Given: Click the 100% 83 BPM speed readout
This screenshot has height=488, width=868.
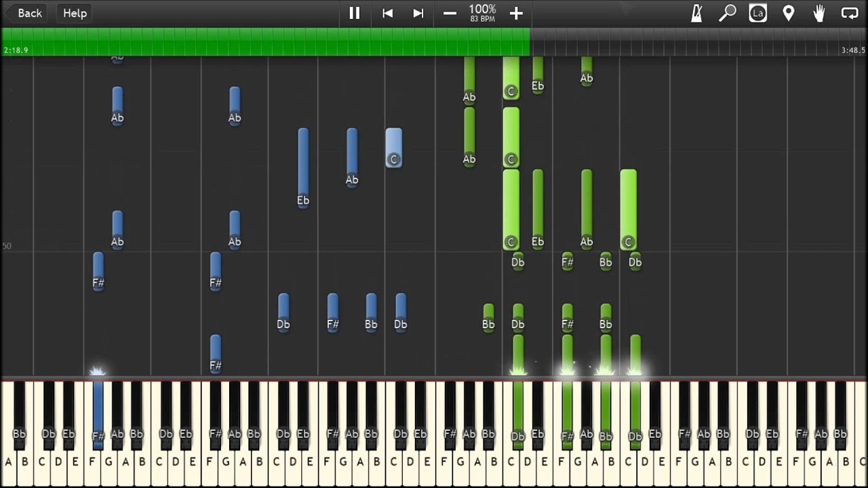Looking at the screenshot, I should (483, 13).
